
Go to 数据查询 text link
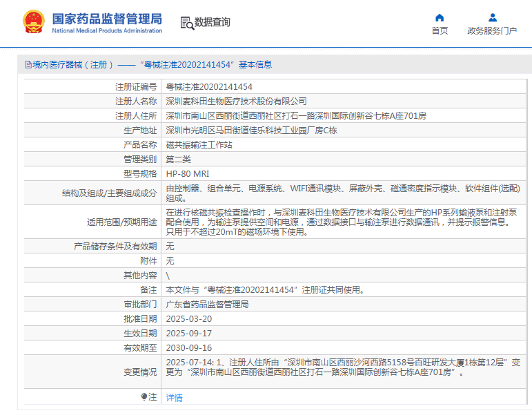pyautogui.click(x=213, y=23)
